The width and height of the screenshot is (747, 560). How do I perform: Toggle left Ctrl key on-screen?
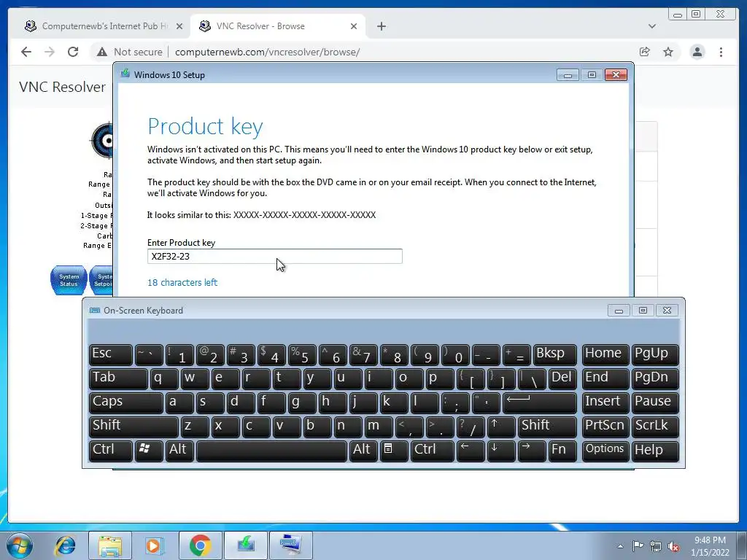[111, 451]
